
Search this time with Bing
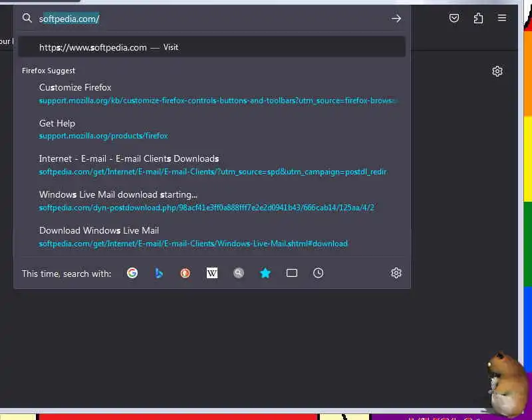pos(158,273)
